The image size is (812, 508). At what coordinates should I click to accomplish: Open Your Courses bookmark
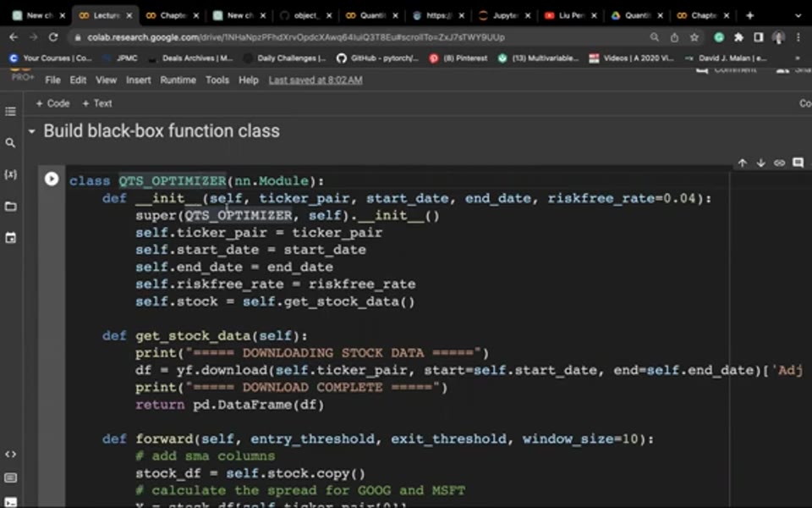click(x=51, y=58)
